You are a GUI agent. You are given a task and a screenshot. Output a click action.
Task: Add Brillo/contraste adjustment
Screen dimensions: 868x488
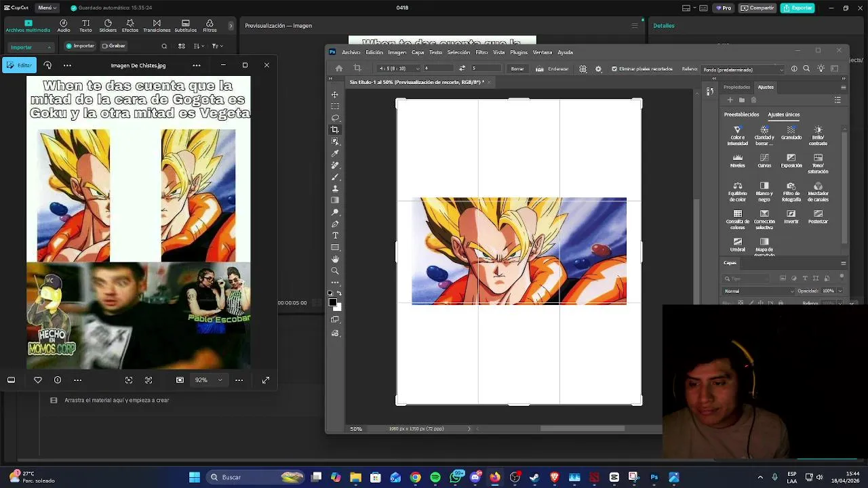(818, 136)
